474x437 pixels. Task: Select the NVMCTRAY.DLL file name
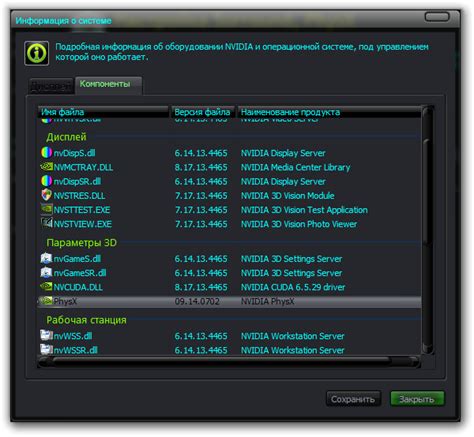pyautogui.click(x=83, y=167)
